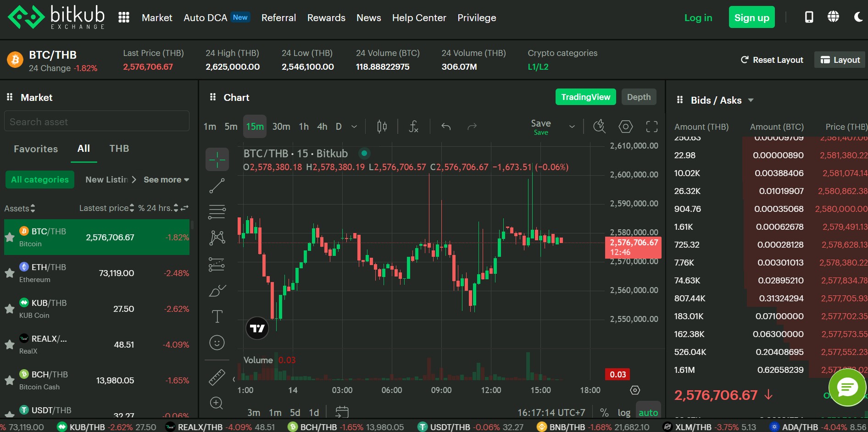Screen dimensions: 868x432
Task: Open the language globe selector
Action: pos(833,17)
